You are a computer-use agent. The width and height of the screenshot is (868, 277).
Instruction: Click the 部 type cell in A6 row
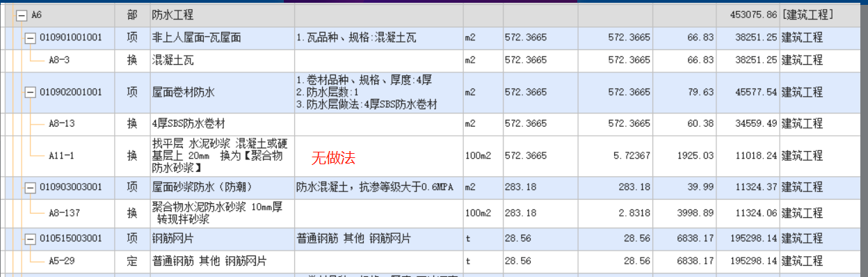coord(132,15)
